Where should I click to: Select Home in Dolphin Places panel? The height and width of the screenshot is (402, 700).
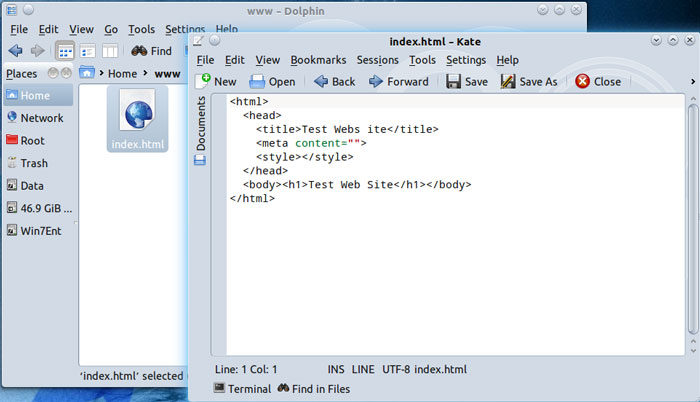[38, 96]
